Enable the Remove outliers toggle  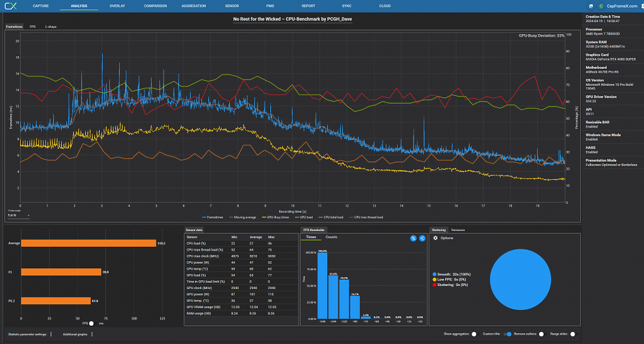(x=542, y=334)
